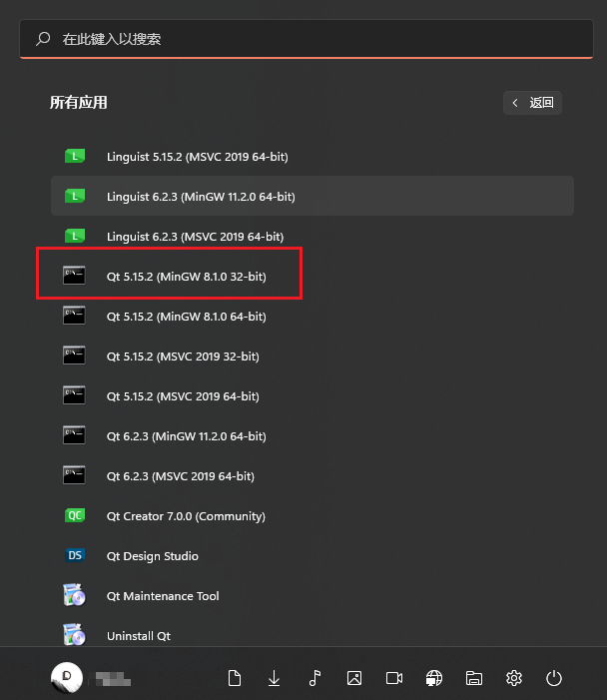Click the terminal icon for Qt 6.2.3 MSVC 2019
Viewport: 607px width, 700px height.
(74, 475)
